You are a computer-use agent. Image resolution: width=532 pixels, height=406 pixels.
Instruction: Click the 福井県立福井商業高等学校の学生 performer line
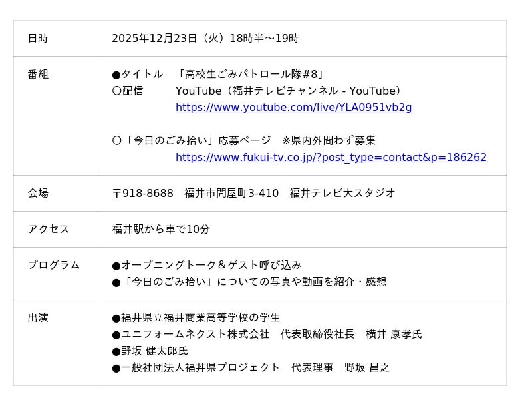tap(196, 318)
